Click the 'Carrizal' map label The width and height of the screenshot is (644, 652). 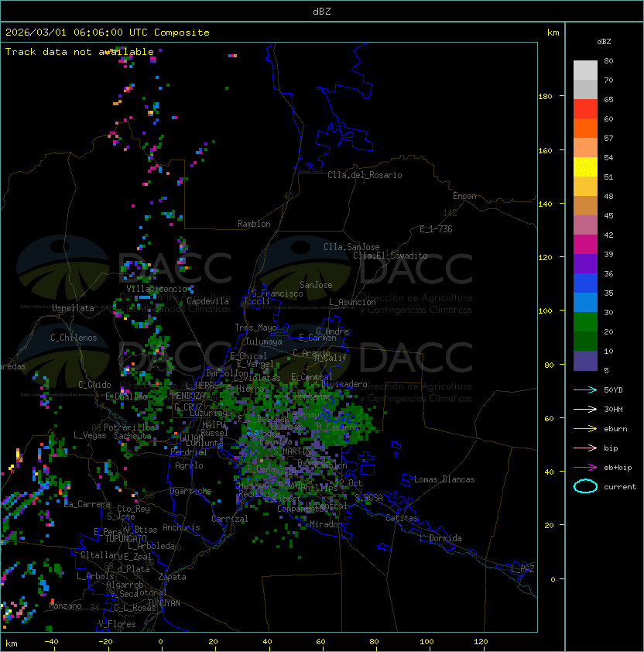(x=230, y=519)
